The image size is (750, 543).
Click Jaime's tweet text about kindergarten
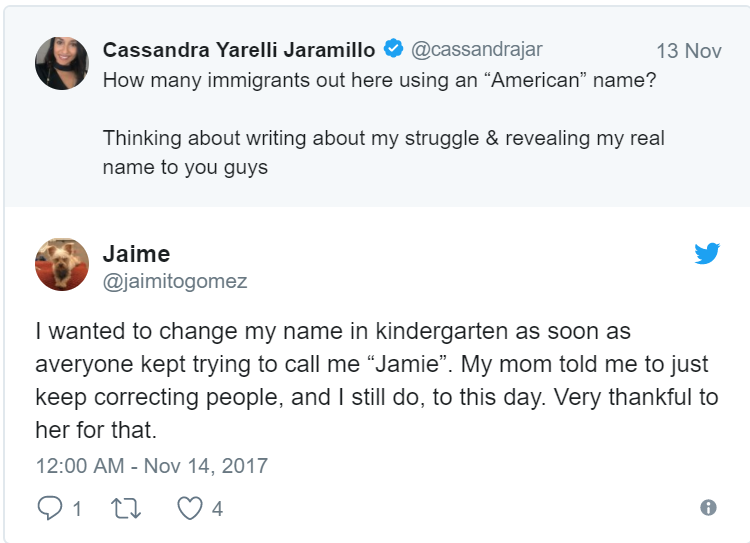click(333, 330)
